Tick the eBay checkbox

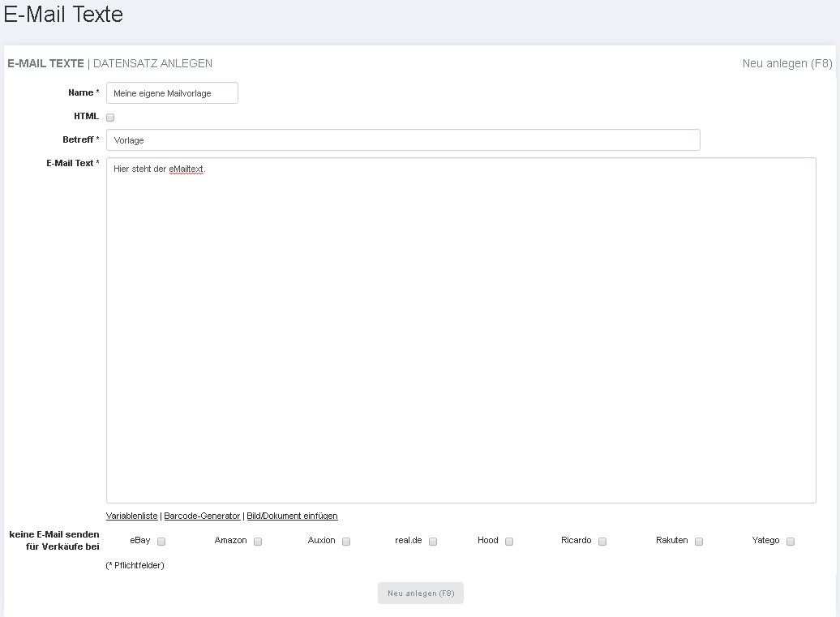[x=161, y=542]
